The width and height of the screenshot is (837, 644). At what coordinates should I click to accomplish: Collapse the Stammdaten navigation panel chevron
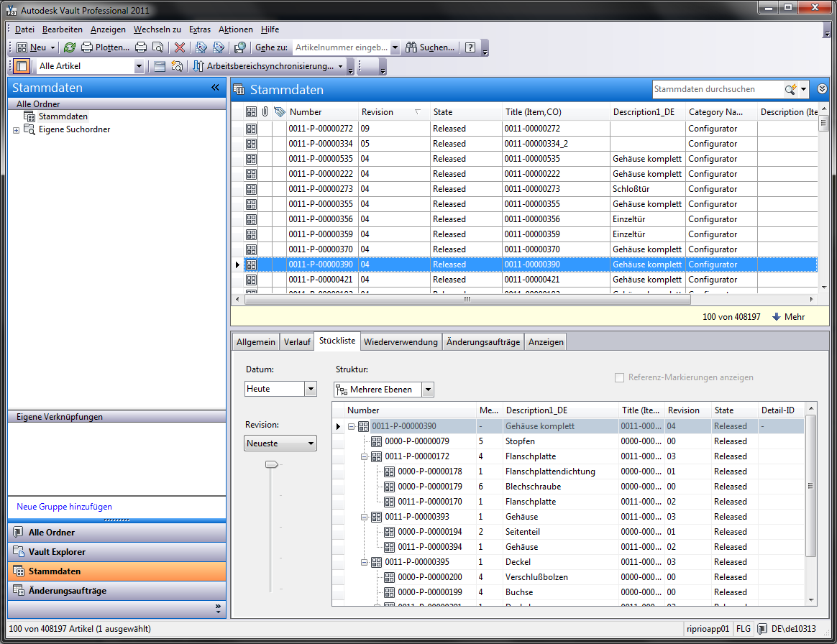(x=214, y=88)
